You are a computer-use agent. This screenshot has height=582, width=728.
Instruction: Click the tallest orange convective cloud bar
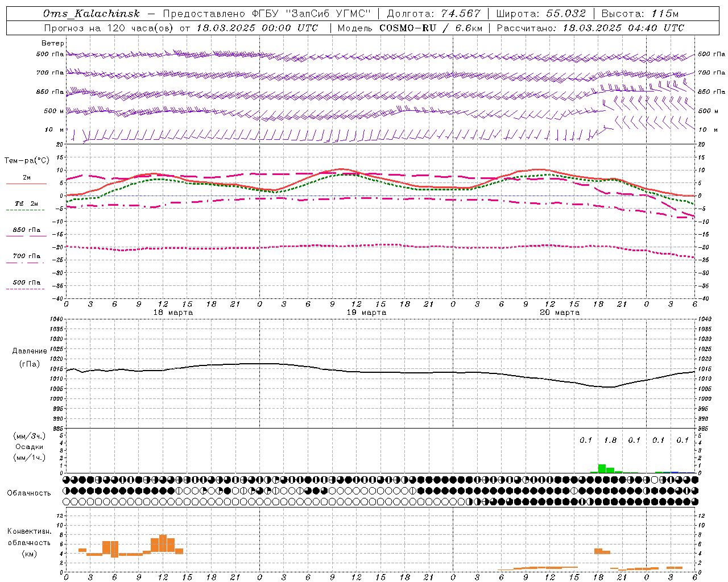pos(163,543)
